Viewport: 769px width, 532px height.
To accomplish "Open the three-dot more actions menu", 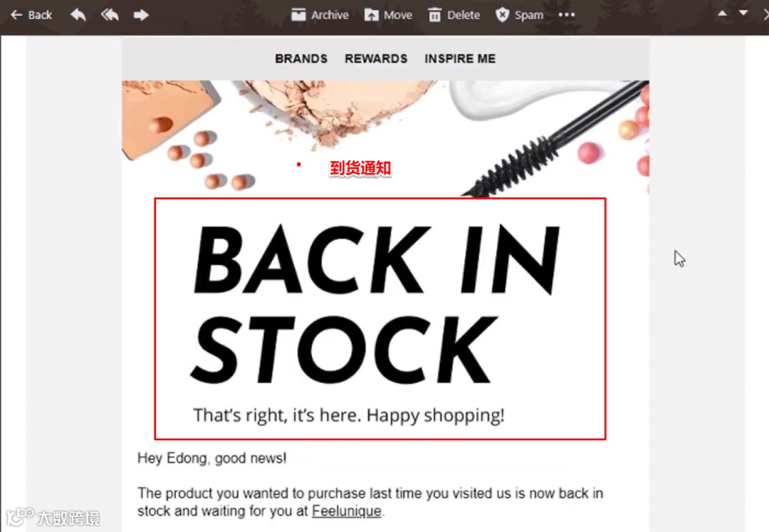I will click(x=567, y=15).
